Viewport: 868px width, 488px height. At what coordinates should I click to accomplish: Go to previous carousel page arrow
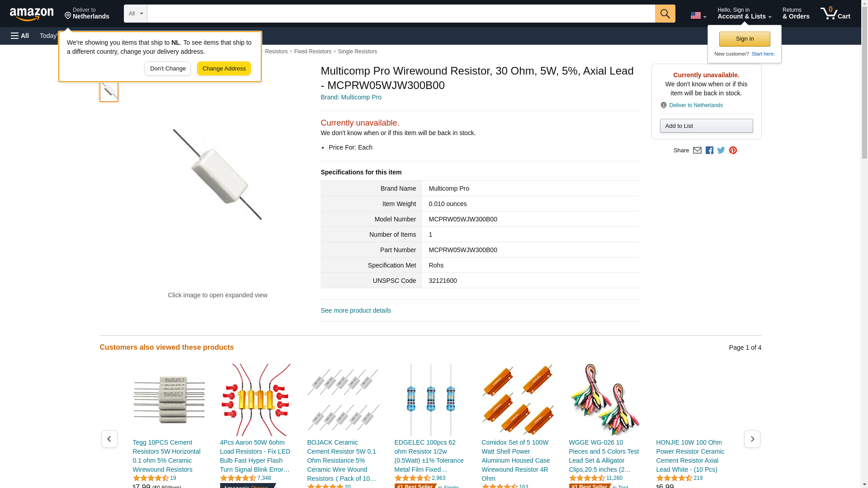109,439
